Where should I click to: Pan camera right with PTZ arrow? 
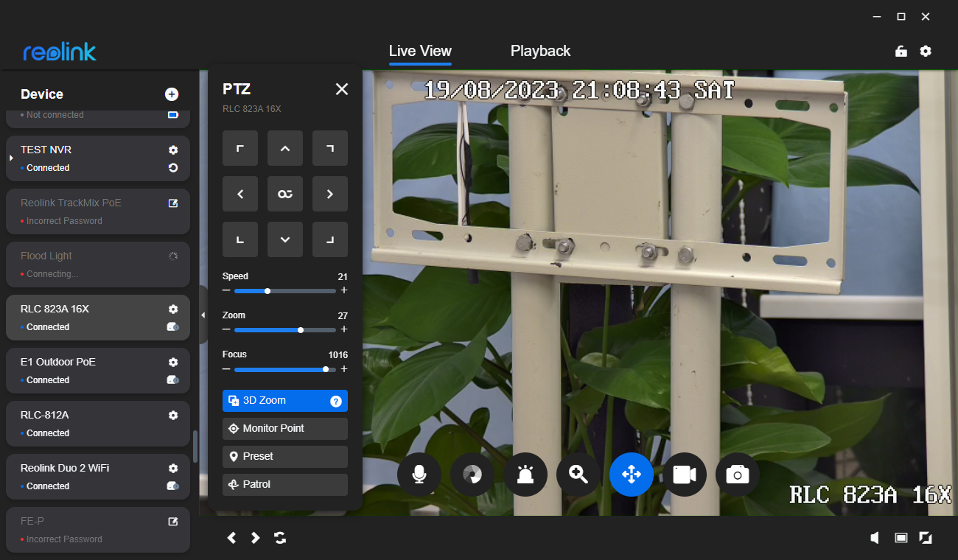pyautogui.click(x=330, y=194)
